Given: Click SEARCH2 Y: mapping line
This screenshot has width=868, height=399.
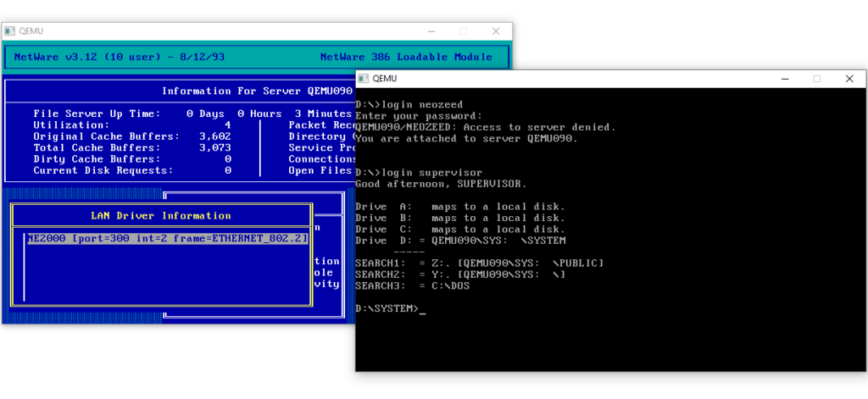Looking at the screenshot, I should 460,274.
